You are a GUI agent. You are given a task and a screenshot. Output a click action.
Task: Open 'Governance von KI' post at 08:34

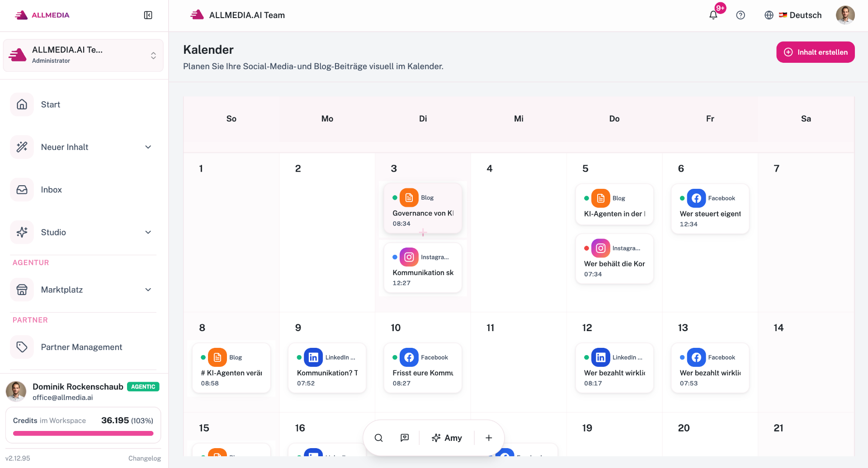[x=423, y=208]
